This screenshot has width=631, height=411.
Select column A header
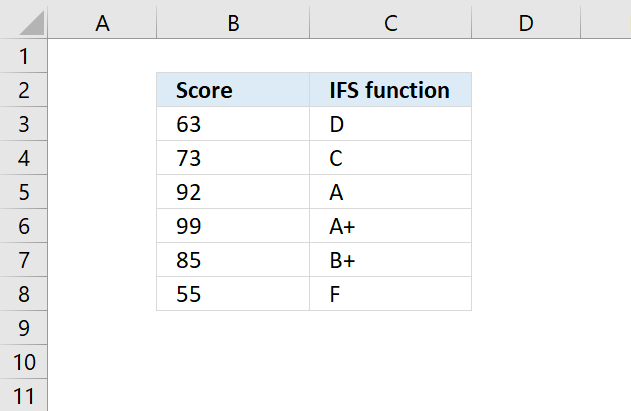(102, 23)
